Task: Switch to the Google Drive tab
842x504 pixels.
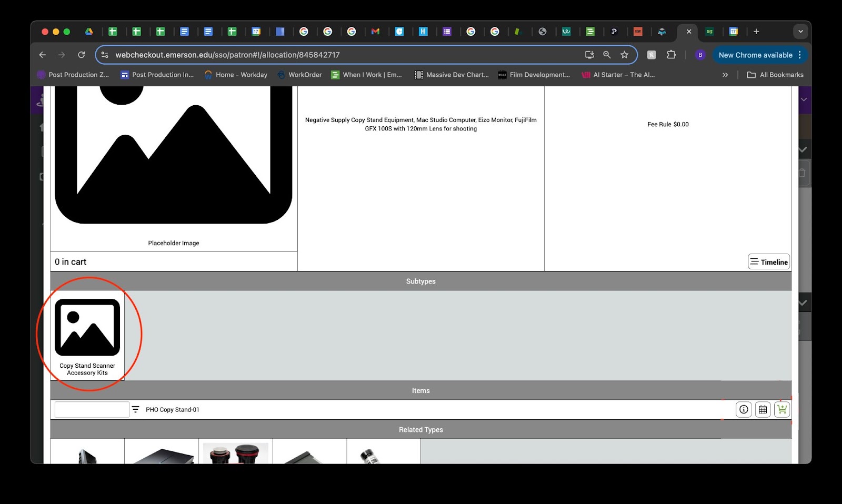Action: [x=89, y=32]
